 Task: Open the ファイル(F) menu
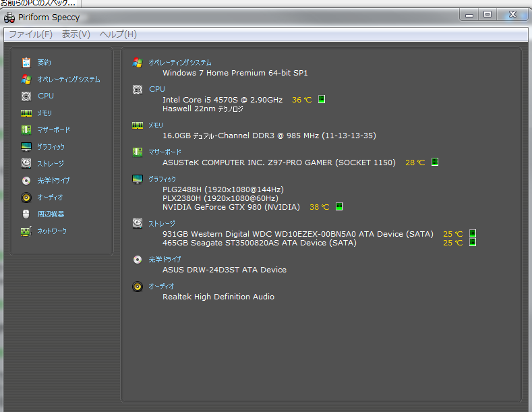[30, 34]
